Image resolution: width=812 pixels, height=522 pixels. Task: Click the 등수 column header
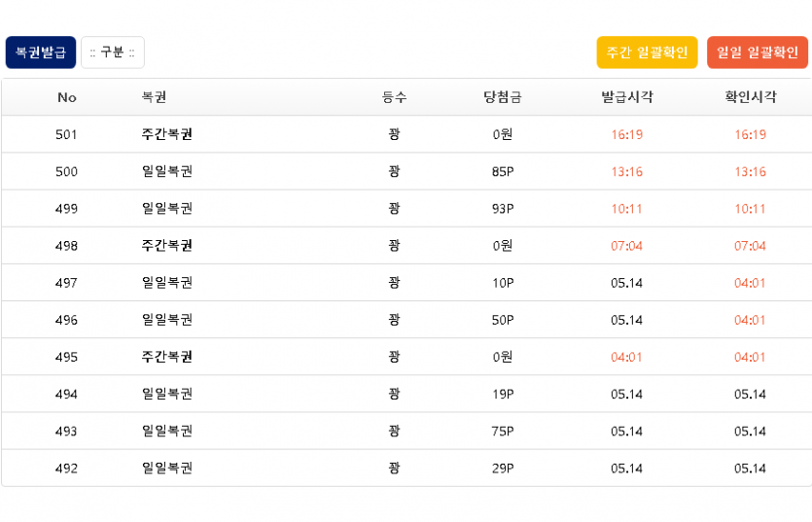click(x=394, y=97)
